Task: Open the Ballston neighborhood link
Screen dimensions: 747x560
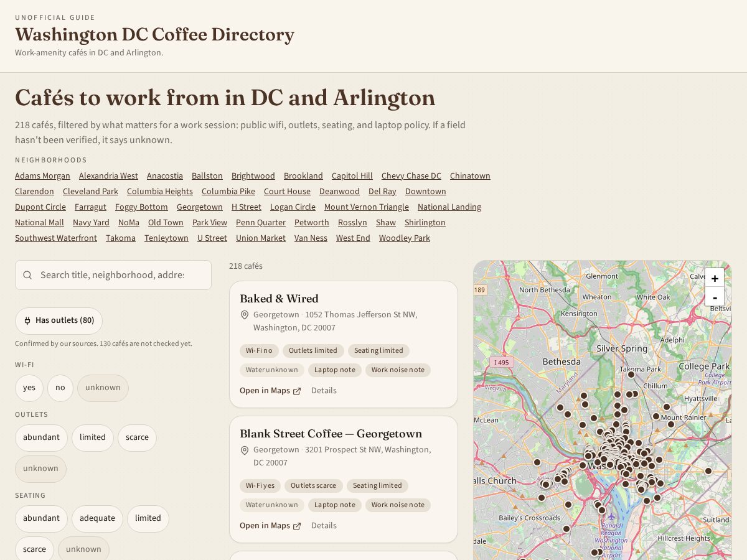Action: (207, 176)
